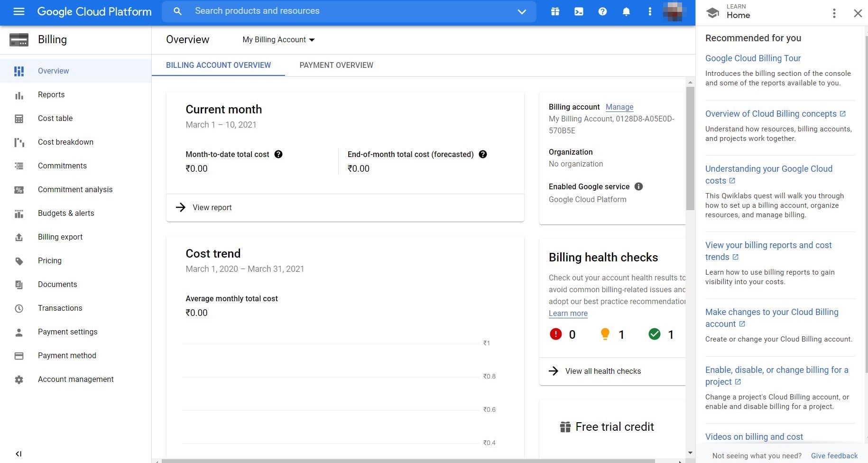Select the Pricing tag icon in sidebar
868x463 pixels.
click(19, 260)
